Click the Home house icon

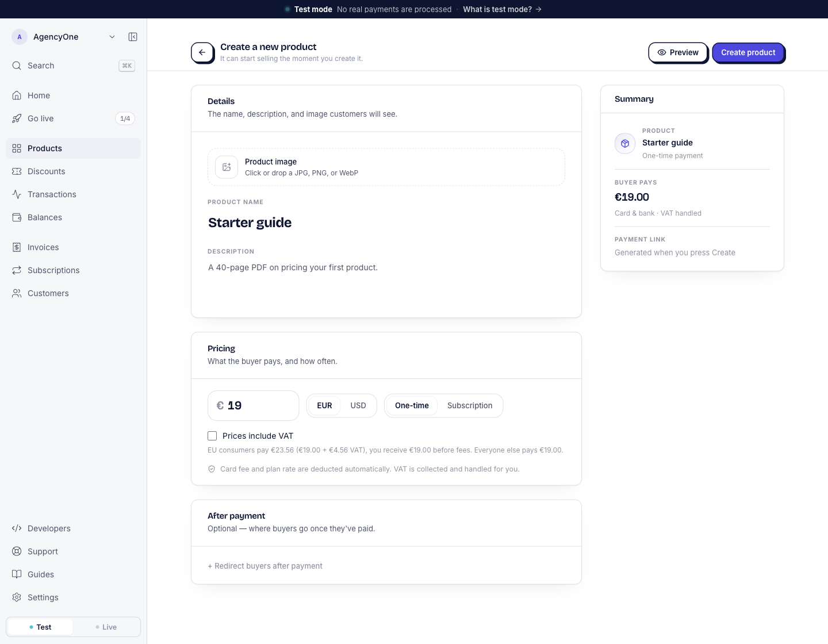[x=17, y=95]
